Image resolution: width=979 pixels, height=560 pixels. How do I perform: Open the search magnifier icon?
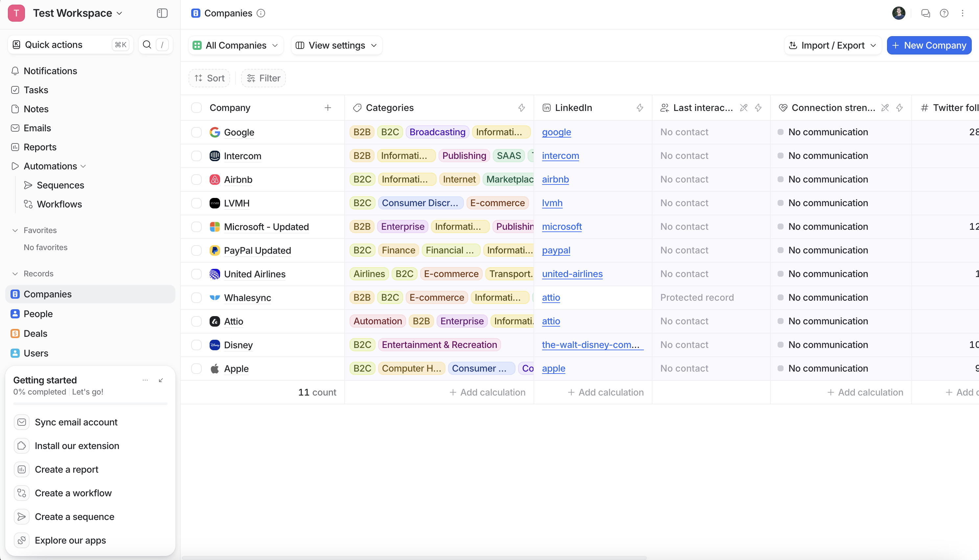coord(147,45)
